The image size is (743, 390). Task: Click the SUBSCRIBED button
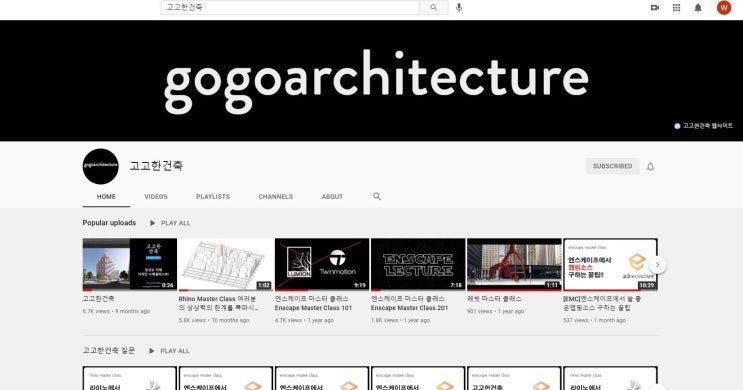click(612, 166)
